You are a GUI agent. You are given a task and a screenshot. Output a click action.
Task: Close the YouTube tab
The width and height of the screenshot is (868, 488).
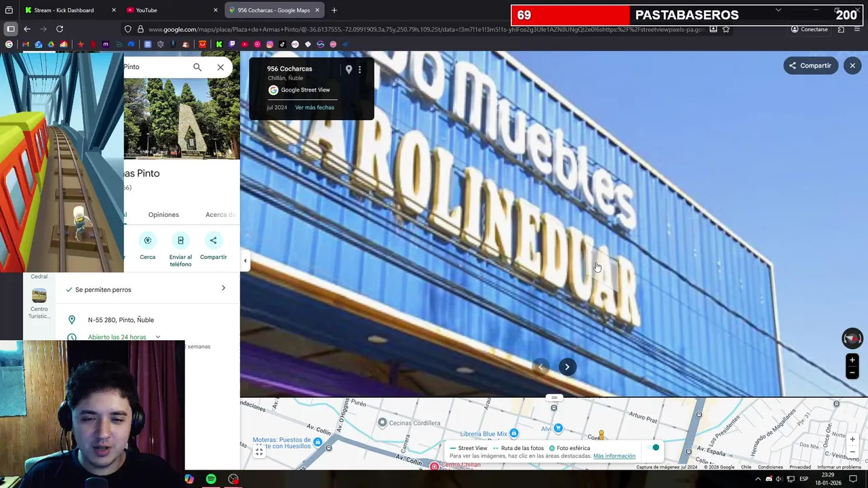tap(216, 10)
